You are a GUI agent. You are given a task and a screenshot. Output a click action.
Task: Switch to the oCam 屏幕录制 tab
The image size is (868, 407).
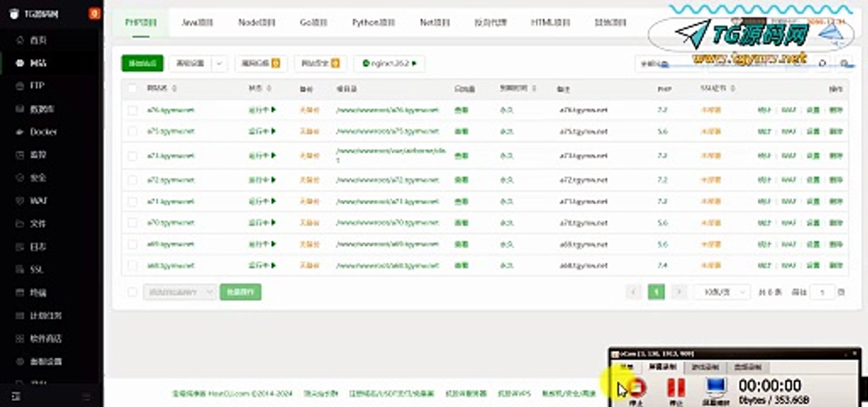tap(663, 367)
